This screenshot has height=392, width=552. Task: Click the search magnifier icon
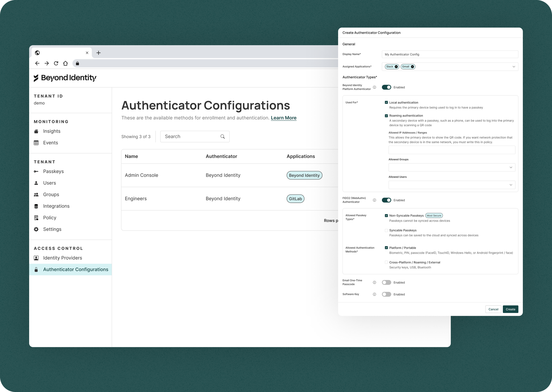(223, 137)
